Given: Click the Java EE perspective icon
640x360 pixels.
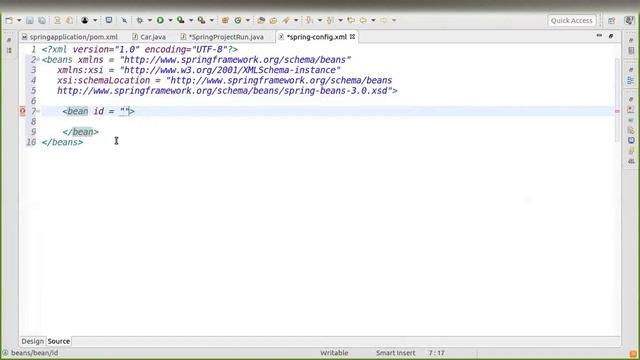Looking at the screenshot, I should click(x=629, y=20).
